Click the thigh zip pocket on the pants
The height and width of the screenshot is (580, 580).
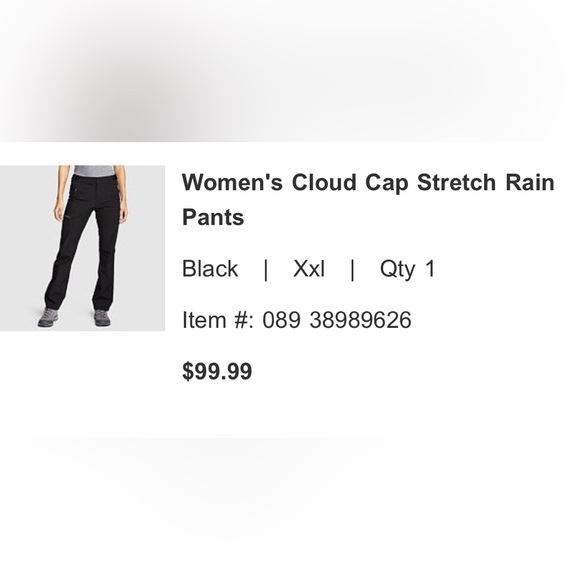[x=70, y=217]
